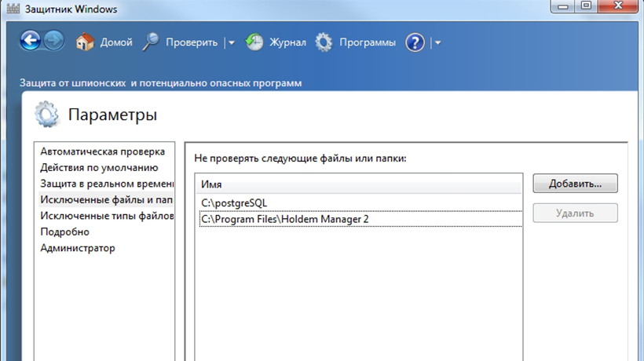Viewport: 644px width, 361px height.
Task: Select the Holdem Manager 2 exclusion path
Action: [360, 219]
